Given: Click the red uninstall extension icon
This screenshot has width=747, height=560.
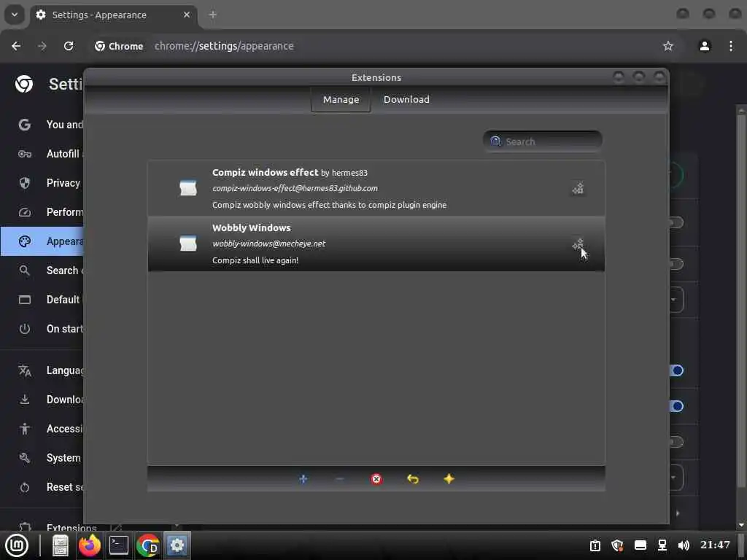Looking at the screenshot, I should click(x=376, y=478).
